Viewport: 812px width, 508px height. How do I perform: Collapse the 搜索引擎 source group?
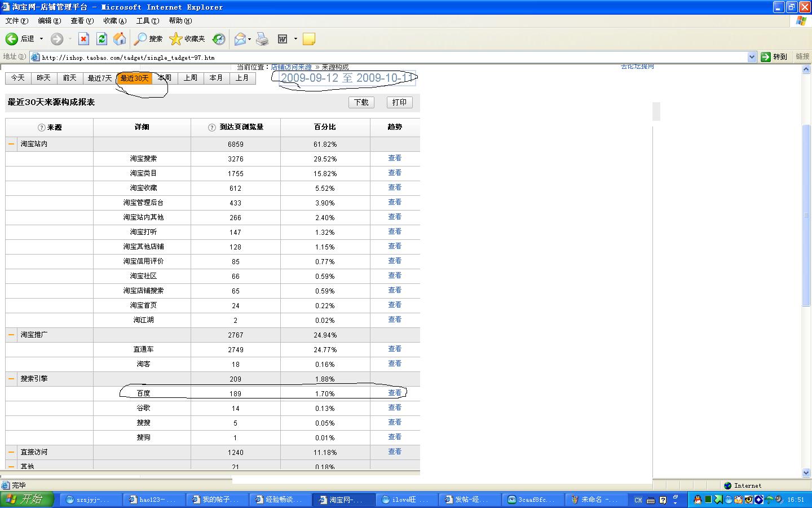[11, 379]
